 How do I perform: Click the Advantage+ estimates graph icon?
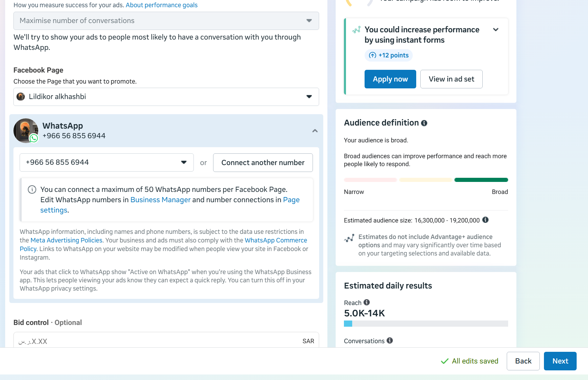(349, 238)
